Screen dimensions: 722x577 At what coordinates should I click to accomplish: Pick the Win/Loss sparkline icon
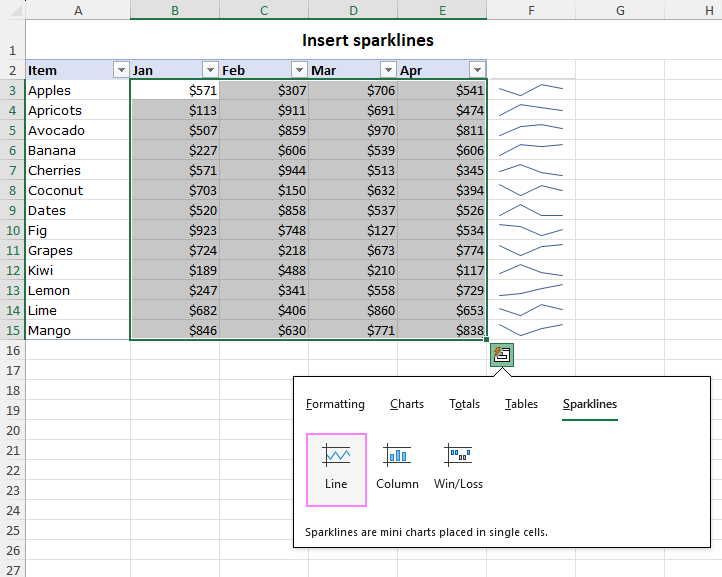click(x=458, y=455)
